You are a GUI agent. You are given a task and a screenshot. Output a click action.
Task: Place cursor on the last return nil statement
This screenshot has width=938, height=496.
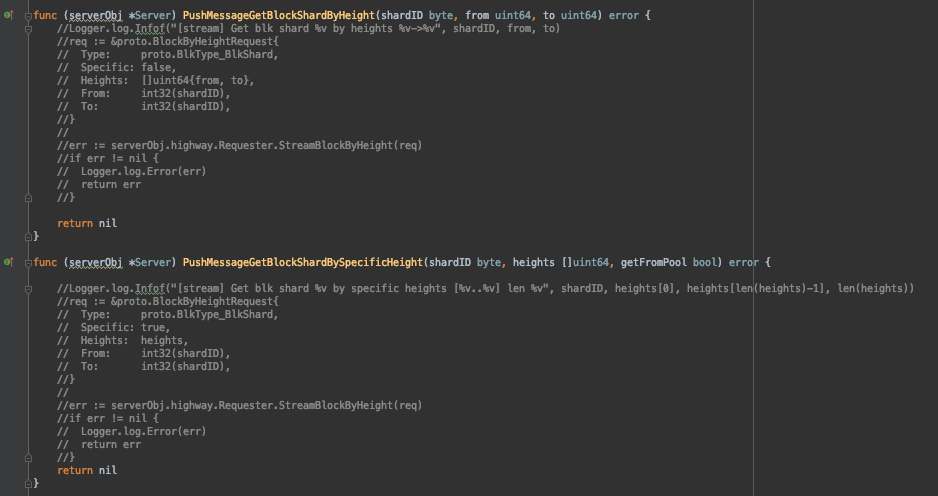(x=87, y=470)
